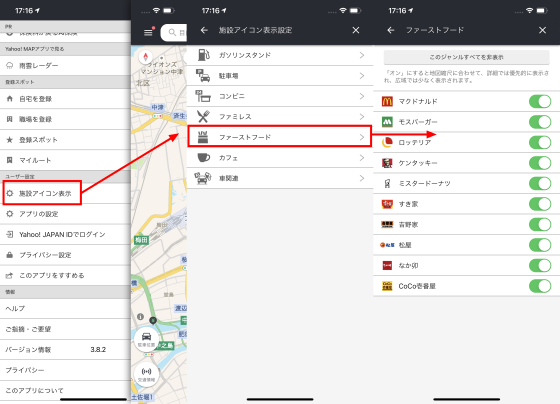Screen dimensions: 560x404
Task: Open プライバシー設定 menu item
Action: pos(65,255)
